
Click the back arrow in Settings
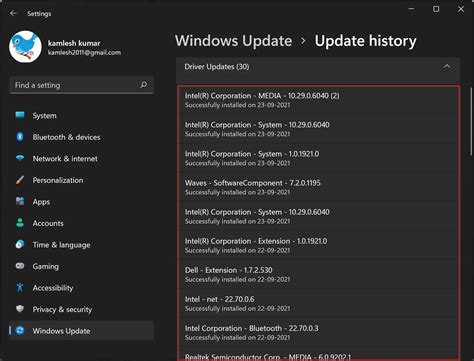point(13,13)
